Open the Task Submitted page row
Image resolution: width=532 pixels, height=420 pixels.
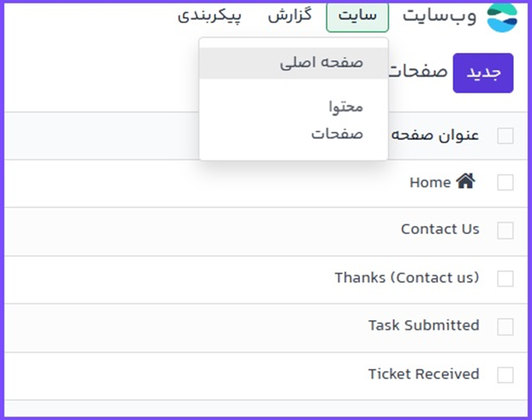423,326
